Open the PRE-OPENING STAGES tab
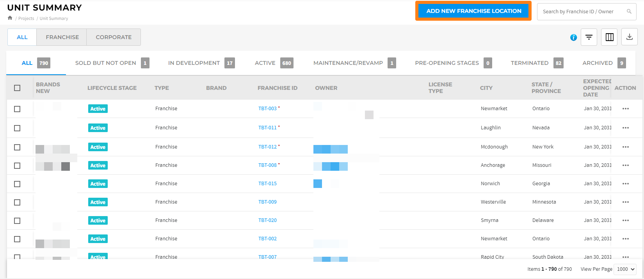Viewport: 644px width, 279px height. tap(454, 63)
